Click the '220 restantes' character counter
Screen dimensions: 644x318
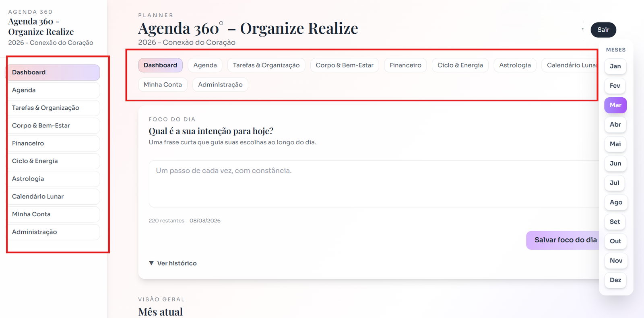(166, 221)
